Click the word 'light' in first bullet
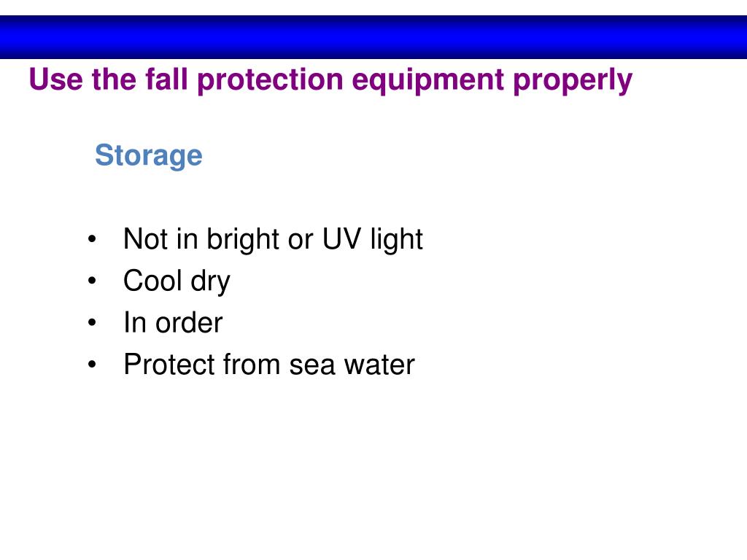747x560 pixels. pyautogui.click(x=397, y=239)
